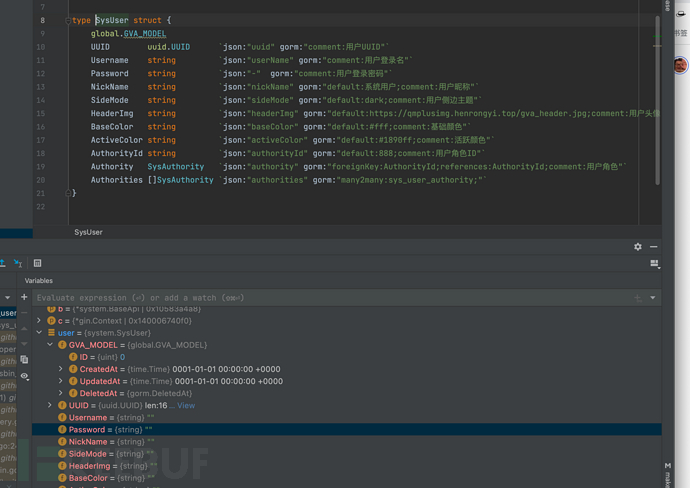
Task: Open debug panel settings gear
Action: tap(638, 246)
